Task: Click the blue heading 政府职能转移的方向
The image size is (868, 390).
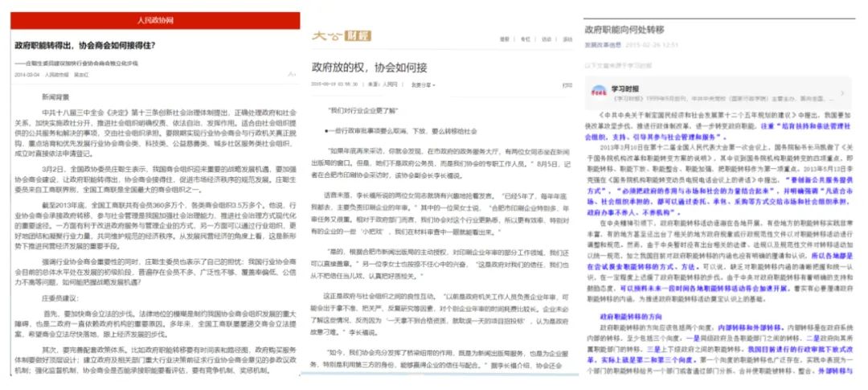Action: (x=631, y=317)
